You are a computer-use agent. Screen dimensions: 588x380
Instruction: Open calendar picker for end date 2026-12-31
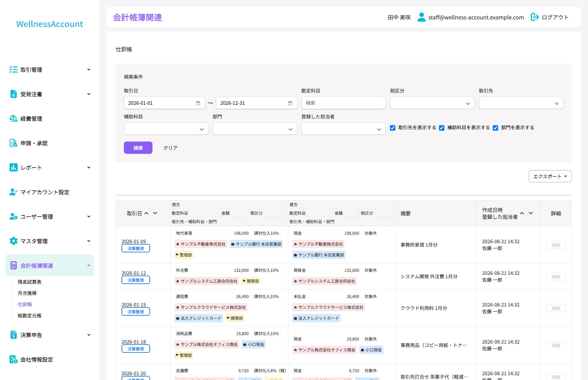point(290,103)
